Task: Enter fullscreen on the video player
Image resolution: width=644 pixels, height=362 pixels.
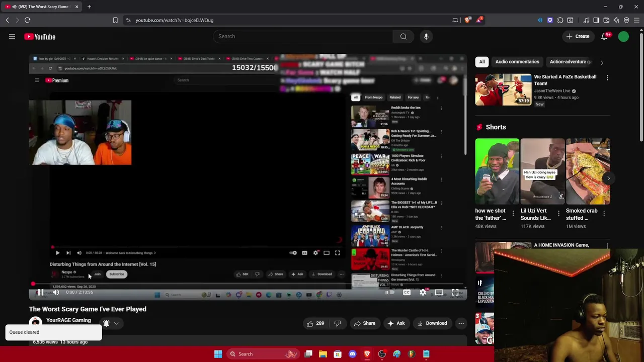Action: [455, 292]
